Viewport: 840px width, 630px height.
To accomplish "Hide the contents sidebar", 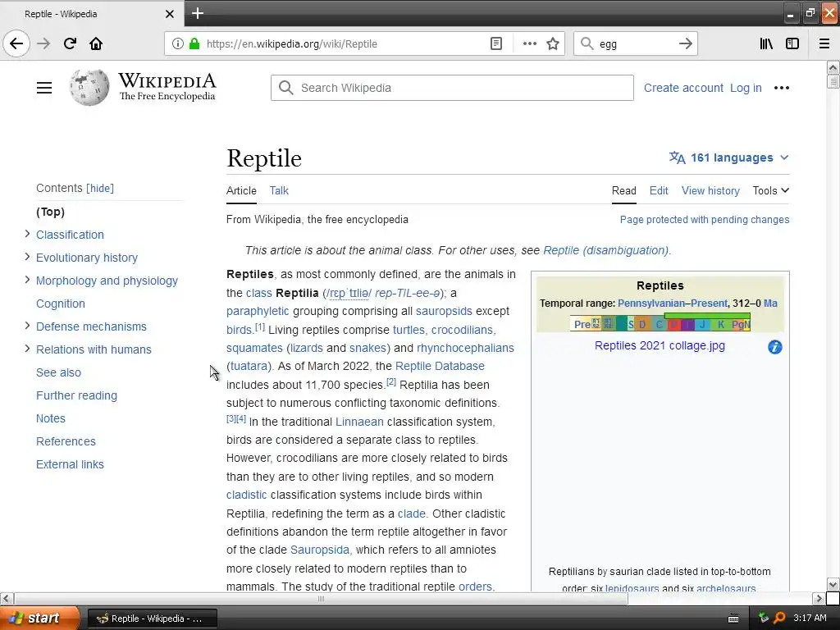I will (x=100, y=188).
